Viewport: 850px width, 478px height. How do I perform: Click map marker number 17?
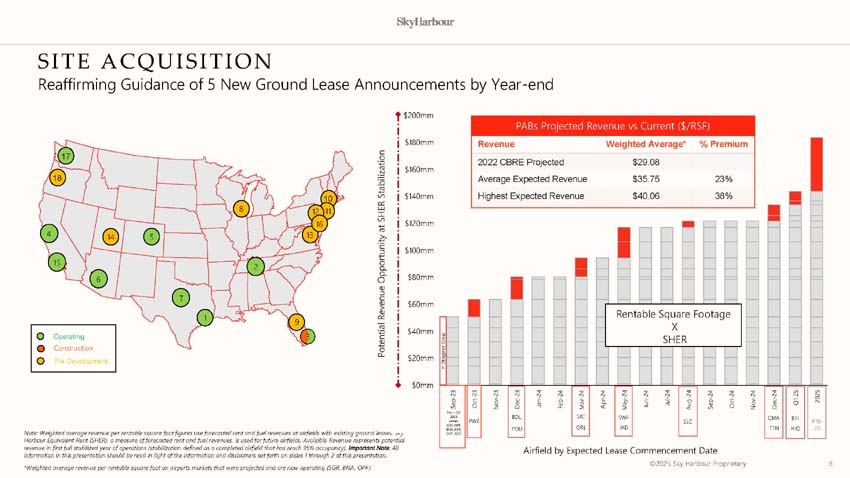[65, 157]
